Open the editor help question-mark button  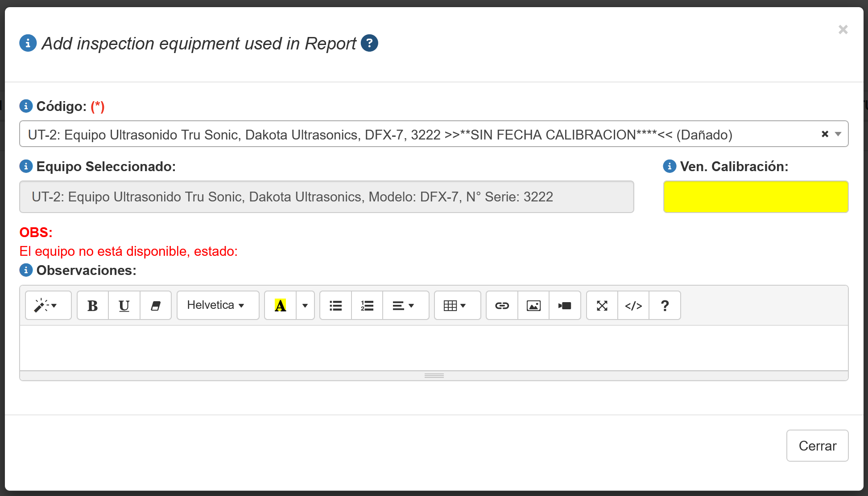[x=665, y=306]
